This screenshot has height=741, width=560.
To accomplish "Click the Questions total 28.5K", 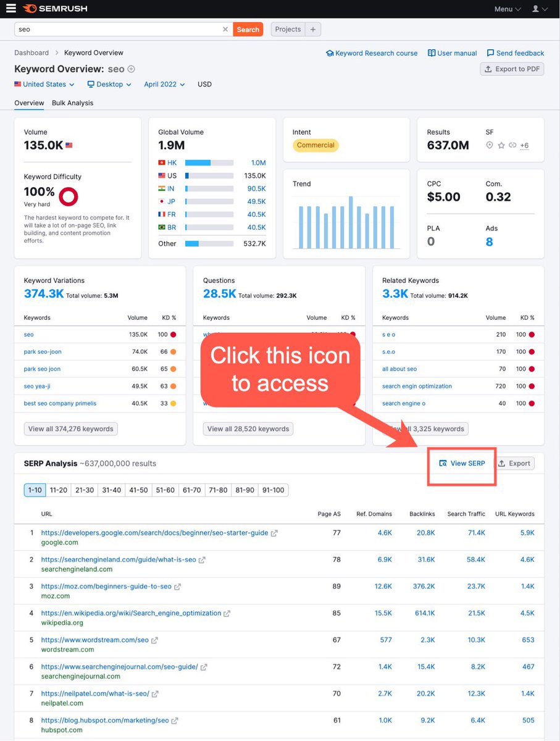I will point(220,294).
